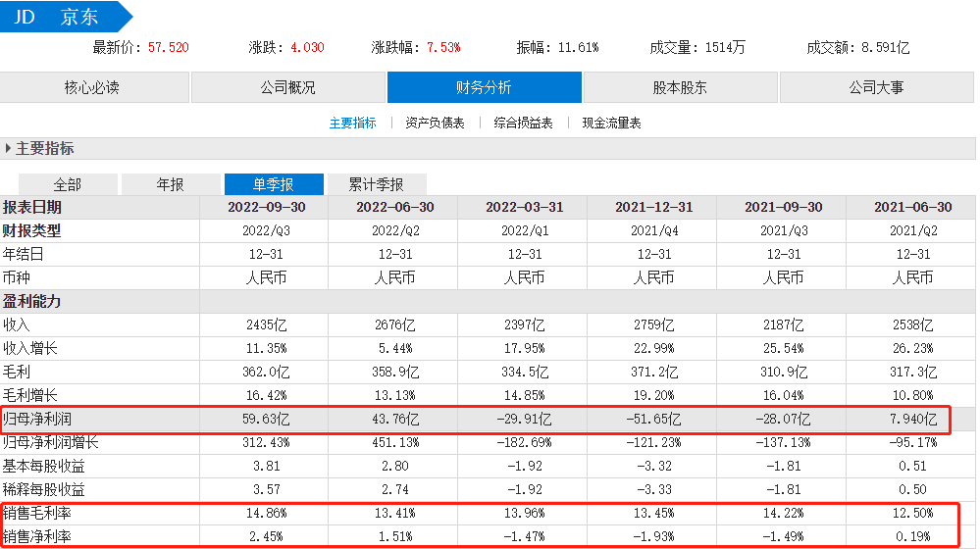Select the 2021-06-30 column header

click(911, 207)
